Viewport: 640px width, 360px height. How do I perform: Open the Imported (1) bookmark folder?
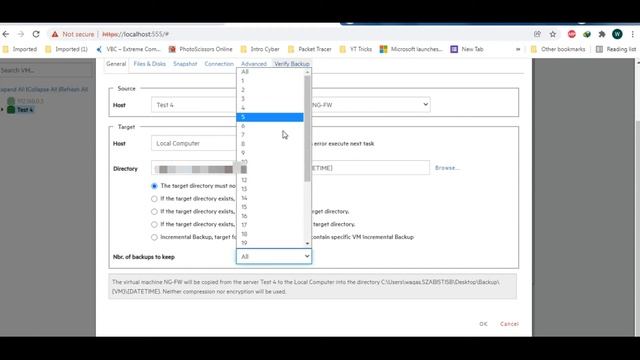[x=66, y=49]
